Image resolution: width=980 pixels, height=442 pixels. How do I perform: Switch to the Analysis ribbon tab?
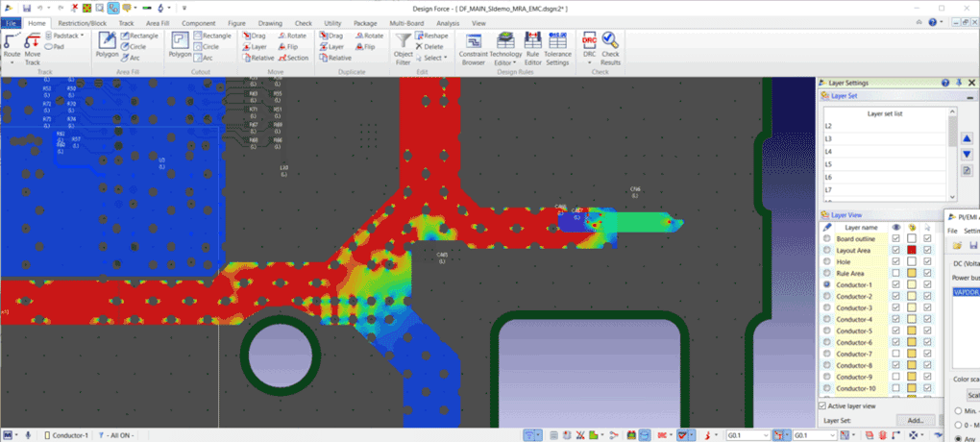[x=447, y=22]
